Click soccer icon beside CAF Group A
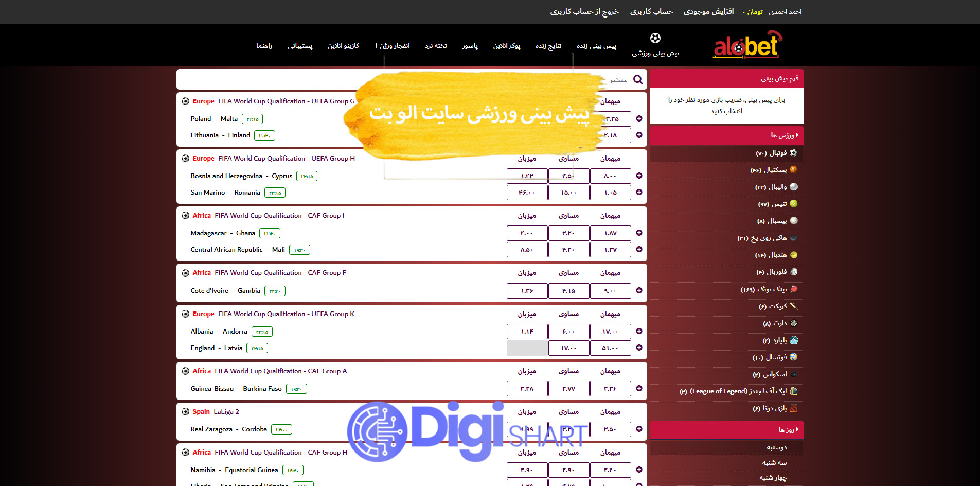 [185, 371]
